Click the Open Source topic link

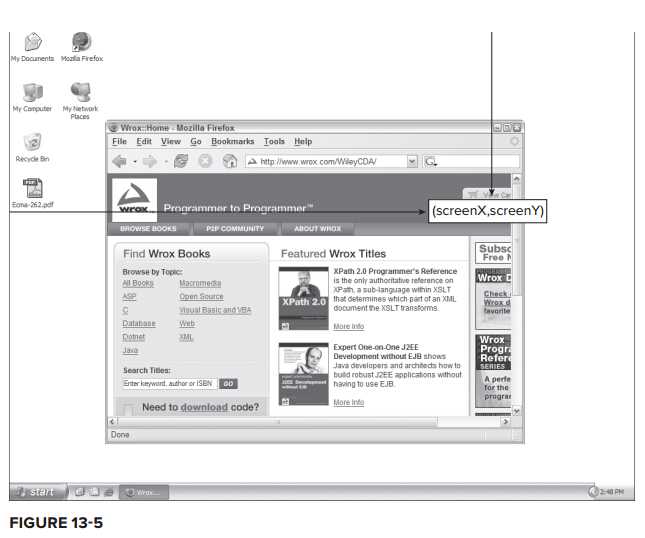[202, 297]
